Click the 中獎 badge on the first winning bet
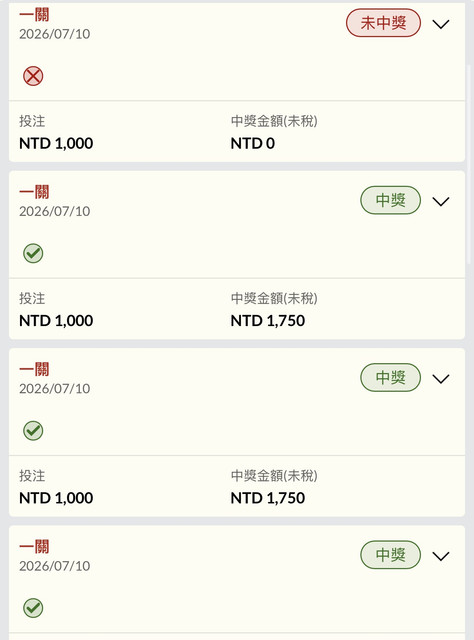474x640 pixels. point(390,200)
